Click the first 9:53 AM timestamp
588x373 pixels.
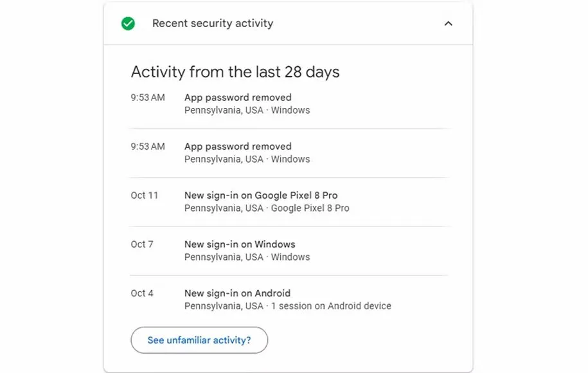148,98
